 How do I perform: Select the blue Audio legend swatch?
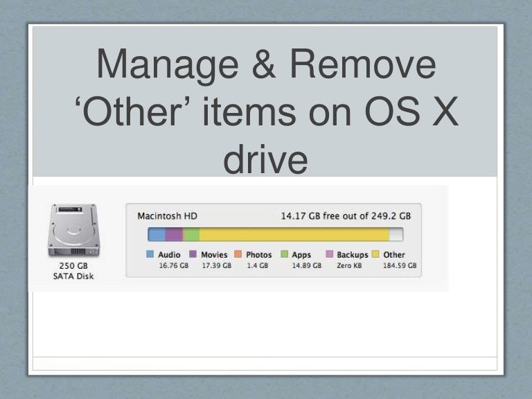tap(150, 254)
